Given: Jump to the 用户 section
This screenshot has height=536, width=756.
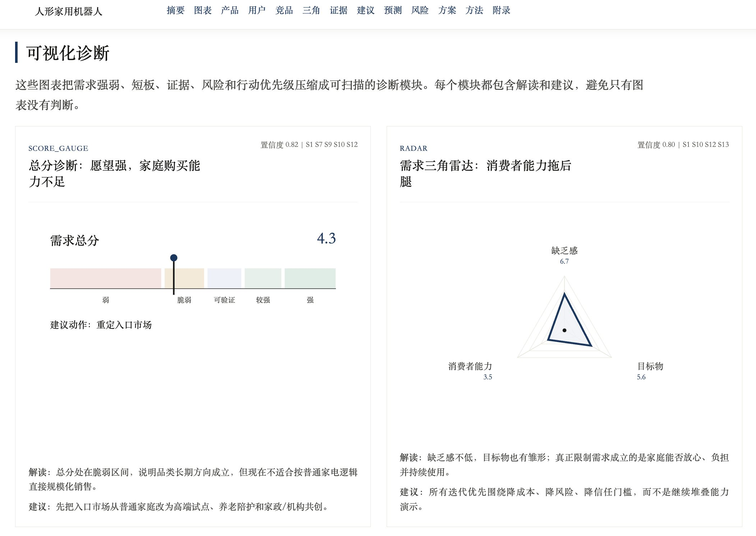Looking at the screenshot, I should [257, 10].
